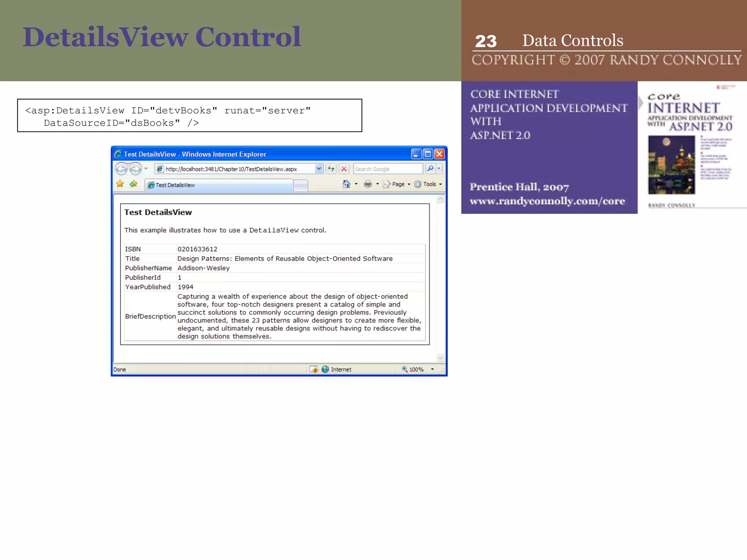
Task: Click the red Stop loading icon
Action: click(344, 169)
